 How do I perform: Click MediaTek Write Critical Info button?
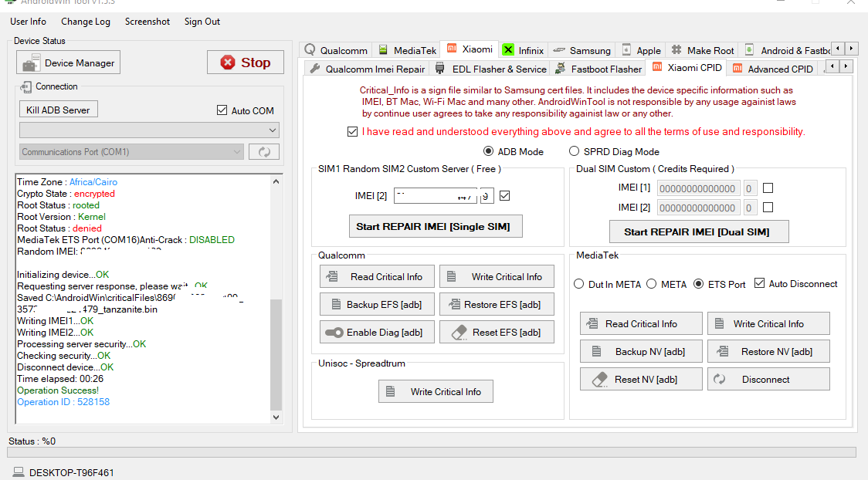click(768, 323)
